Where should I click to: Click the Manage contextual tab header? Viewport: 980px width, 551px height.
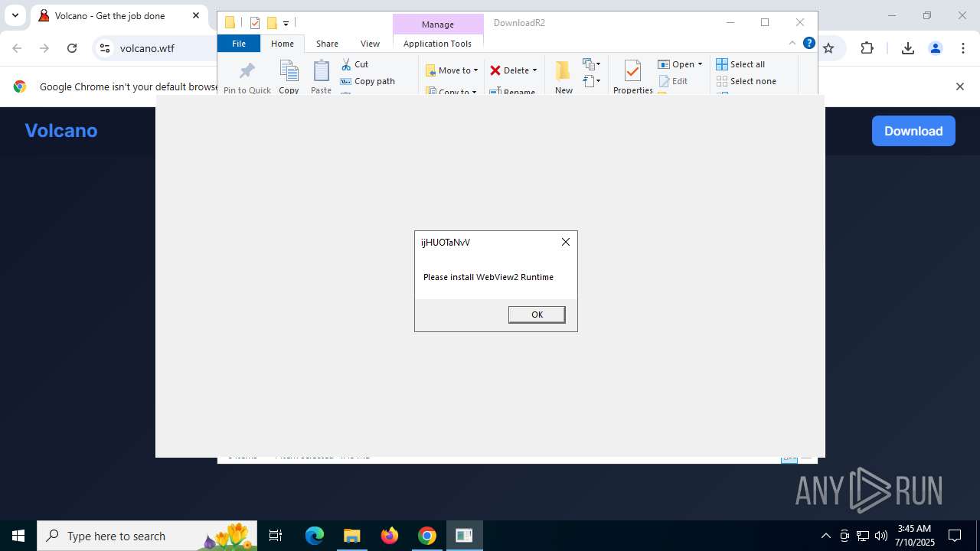click(x=438, y=24)
